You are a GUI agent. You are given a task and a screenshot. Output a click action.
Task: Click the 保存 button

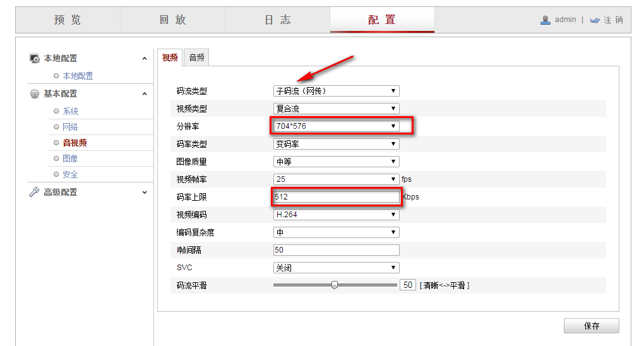[x=591, y=326]
